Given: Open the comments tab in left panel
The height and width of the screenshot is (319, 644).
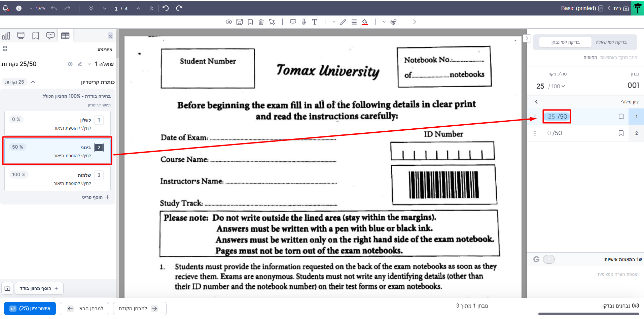Looking at the screenshot, I should [x=50, y=36].
